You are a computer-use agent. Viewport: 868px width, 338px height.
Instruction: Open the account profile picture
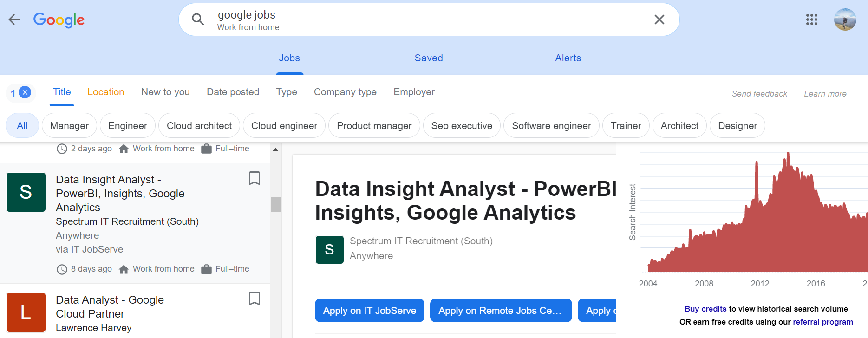click(845, 19)
